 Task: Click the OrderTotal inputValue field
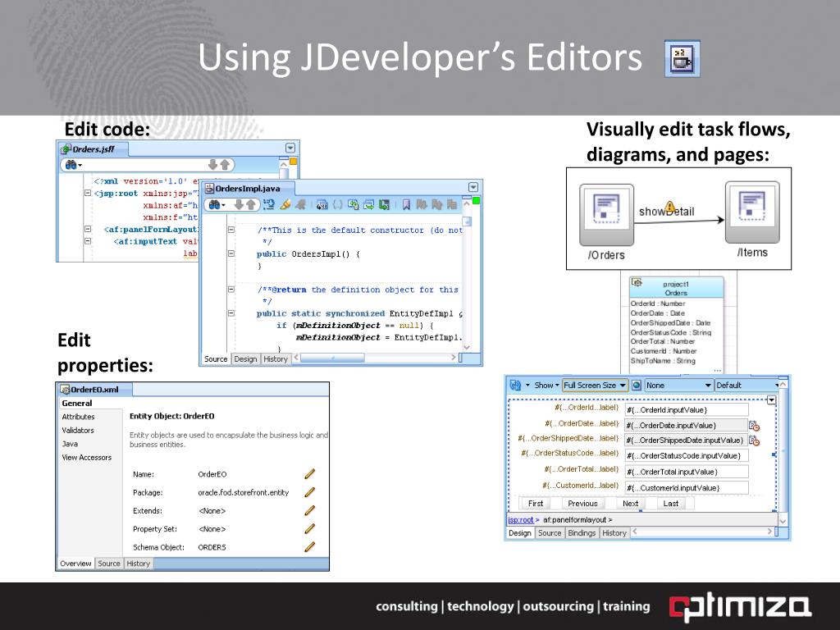click(x=687, y=472)
